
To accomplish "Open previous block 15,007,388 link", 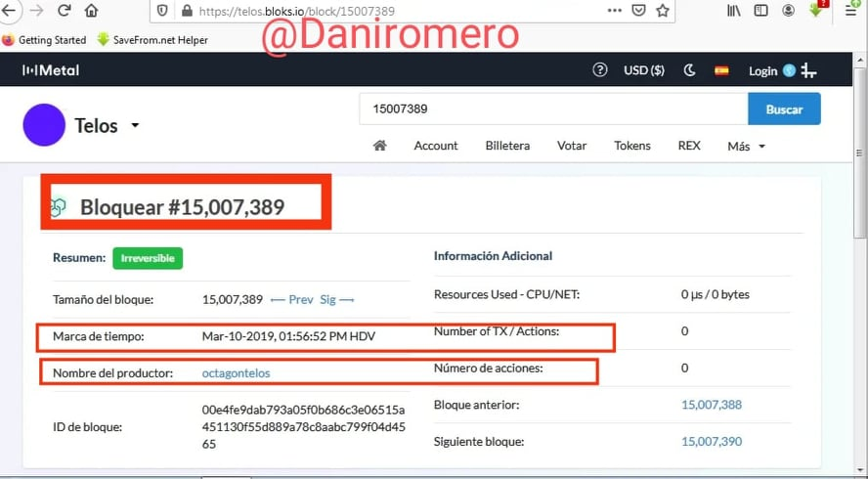I will pos(712,405).
